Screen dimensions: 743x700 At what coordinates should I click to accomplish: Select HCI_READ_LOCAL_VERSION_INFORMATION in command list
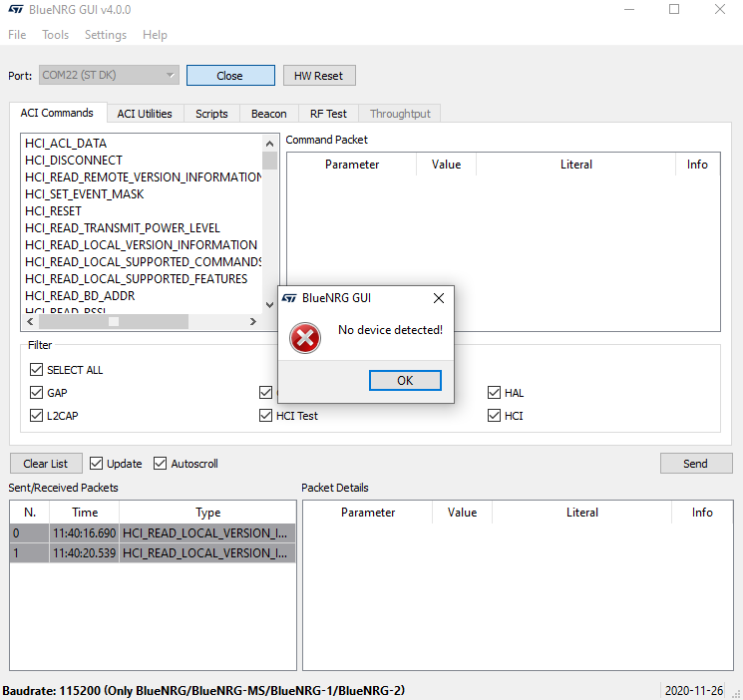[x=142, y=245]
